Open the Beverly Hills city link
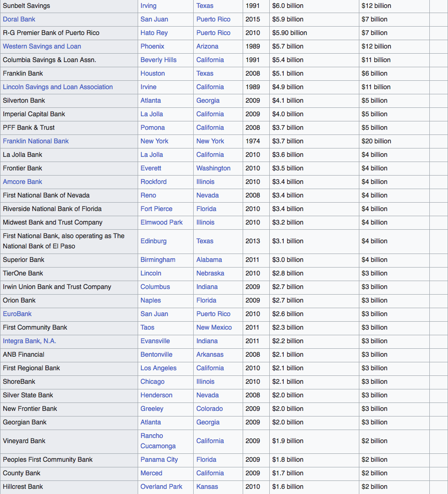 coord(158,60)
